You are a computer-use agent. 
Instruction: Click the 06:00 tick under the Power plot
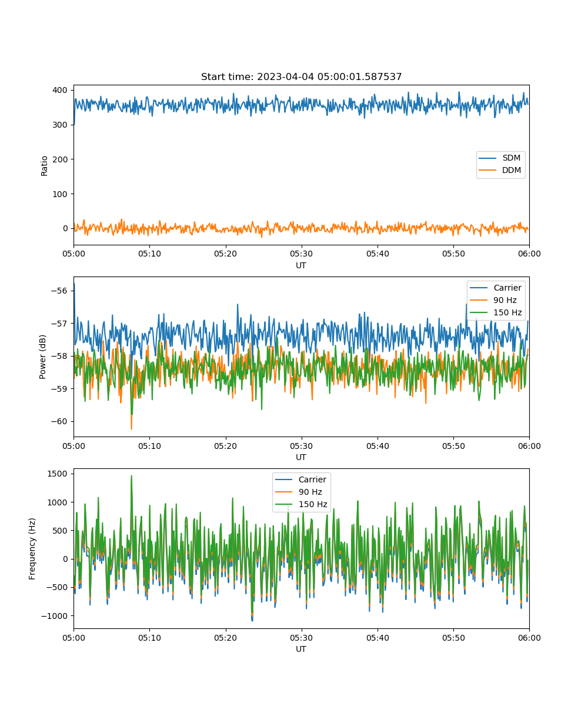[529, 445]
